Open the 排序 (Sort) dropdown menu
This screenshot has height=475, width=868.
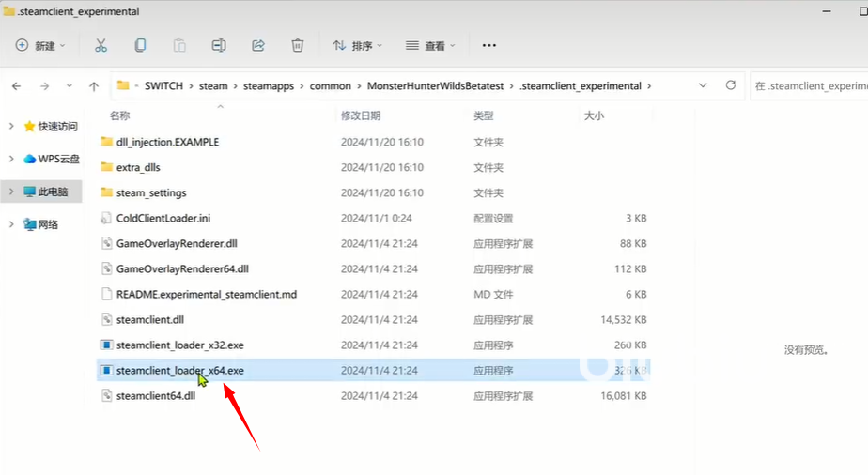click(x=357, y=45)
